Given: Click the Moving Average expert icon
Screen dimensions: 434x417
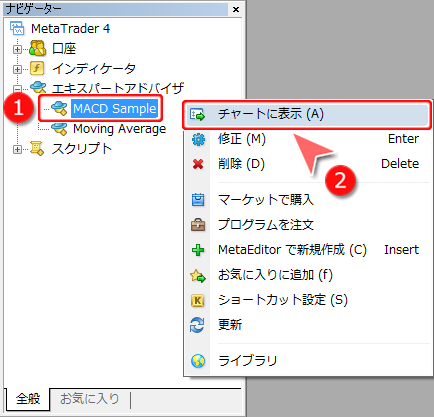Looking at the screenshot, I should [x=59, y=129].
